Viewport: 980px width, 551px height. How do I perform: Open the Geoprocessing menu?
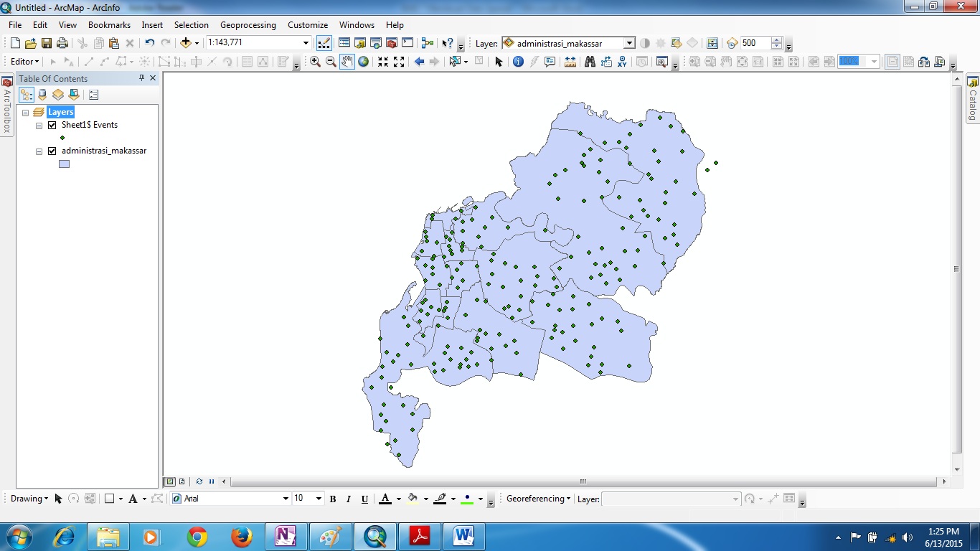click(248, 24)
